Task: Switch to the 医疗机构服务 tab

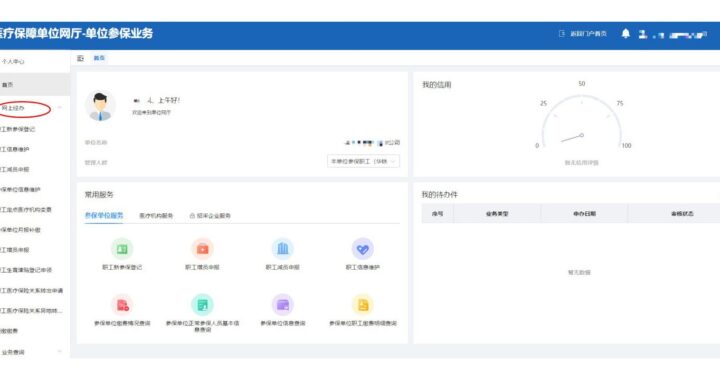Action: [156, 216]
